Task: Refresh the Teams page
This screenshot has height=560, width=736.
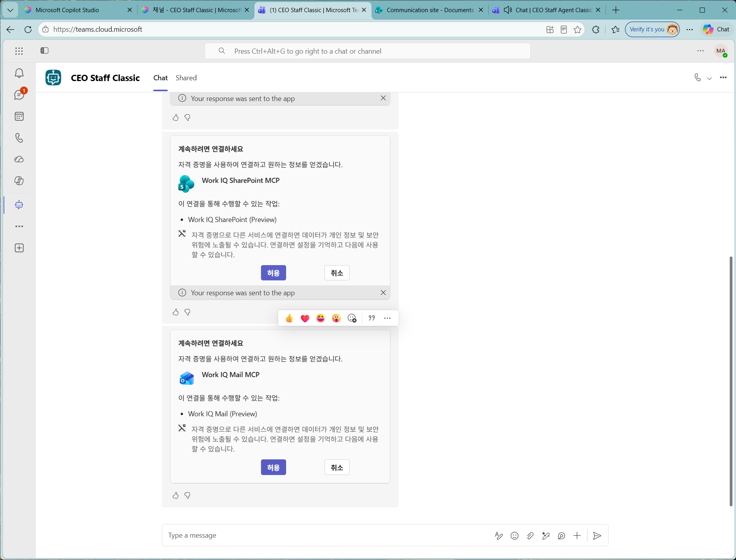Action: [x=28, y=29]
